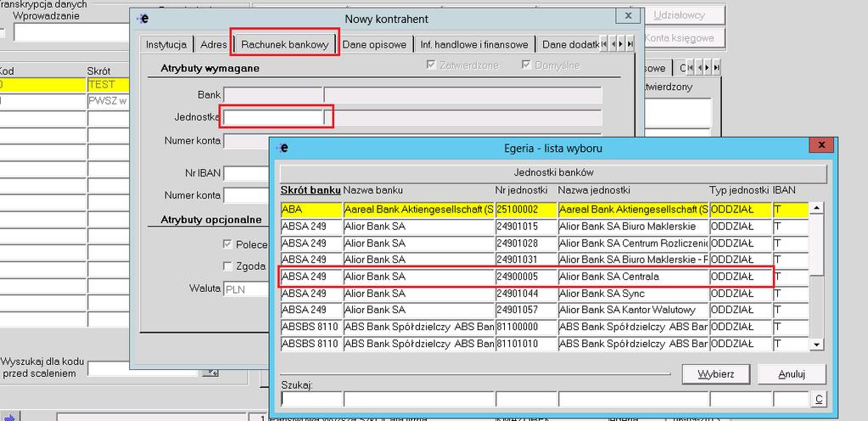
Task: Click the Waluta field showing PLN
Action: pos(246,289)
